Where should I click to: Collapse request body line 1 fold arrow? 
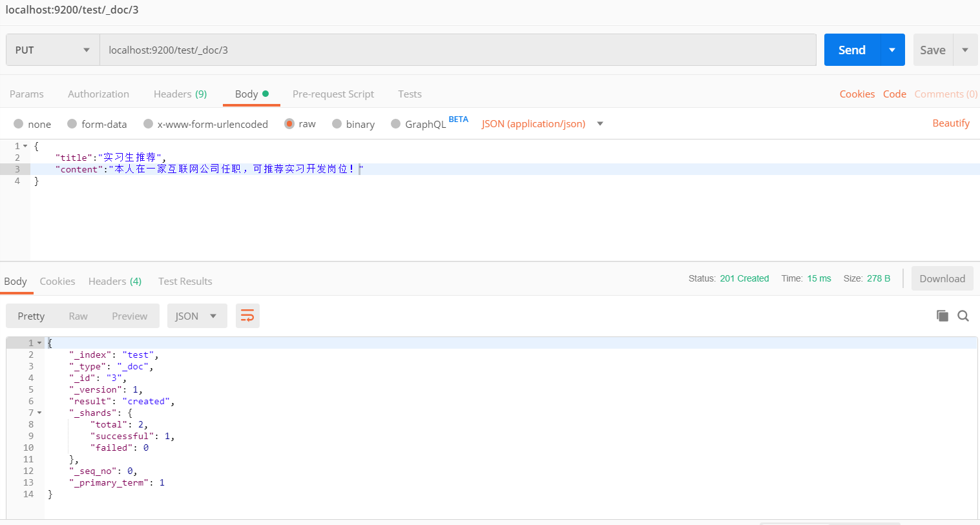tap(25, 146)
